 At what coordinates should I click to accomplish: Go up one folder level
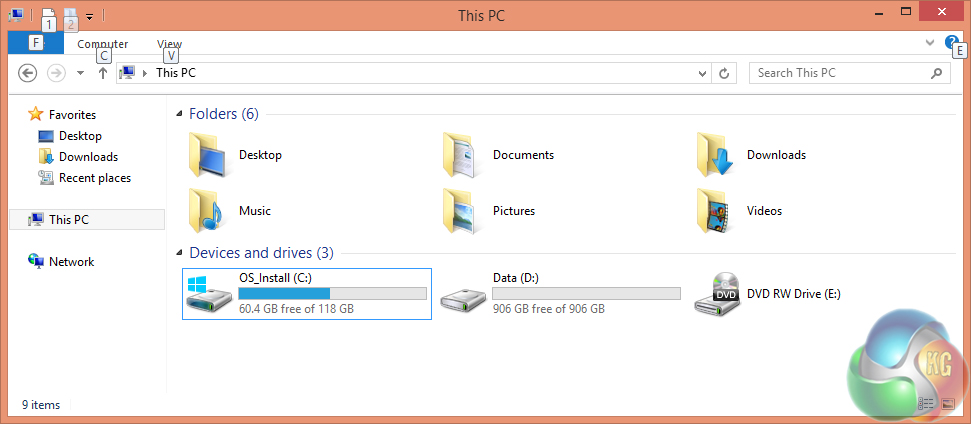click(102, 73)
